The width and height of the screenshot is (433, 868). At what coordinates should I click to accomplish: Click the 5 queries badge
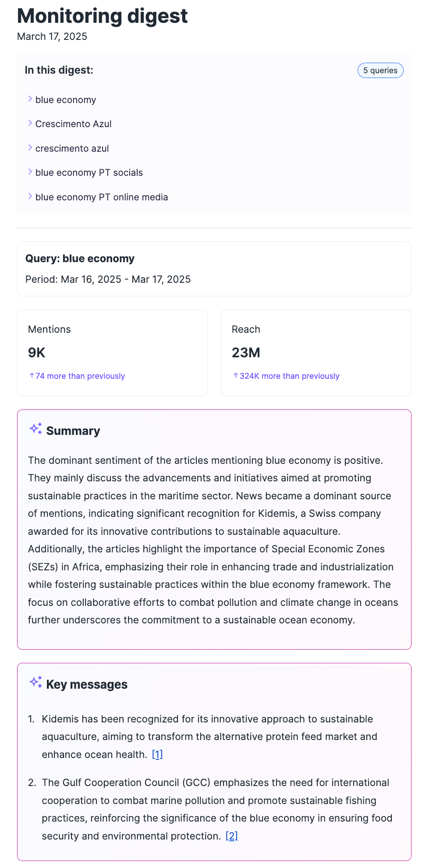click(380, 71)
